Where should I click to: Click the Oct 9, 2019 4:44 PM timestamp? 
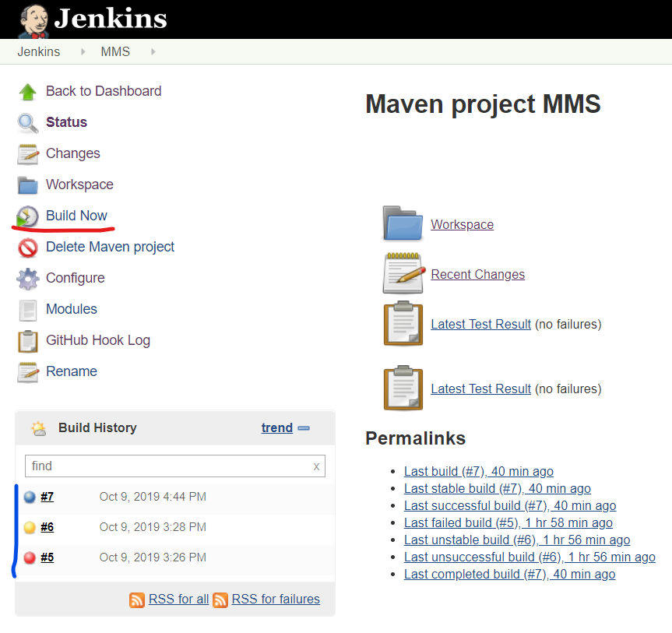tap(153, 497)
